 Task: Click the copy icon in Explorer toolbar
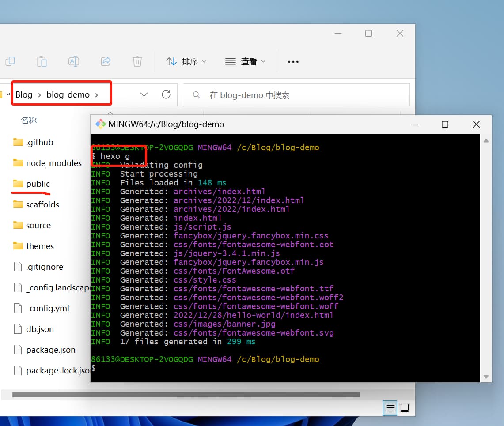coord(10,61)
